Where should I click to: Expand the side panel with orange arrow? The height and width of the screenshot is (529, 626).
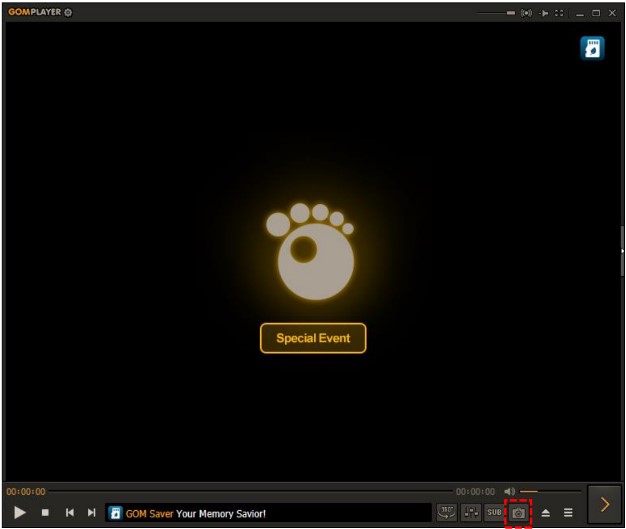click(x=604, y=505)
